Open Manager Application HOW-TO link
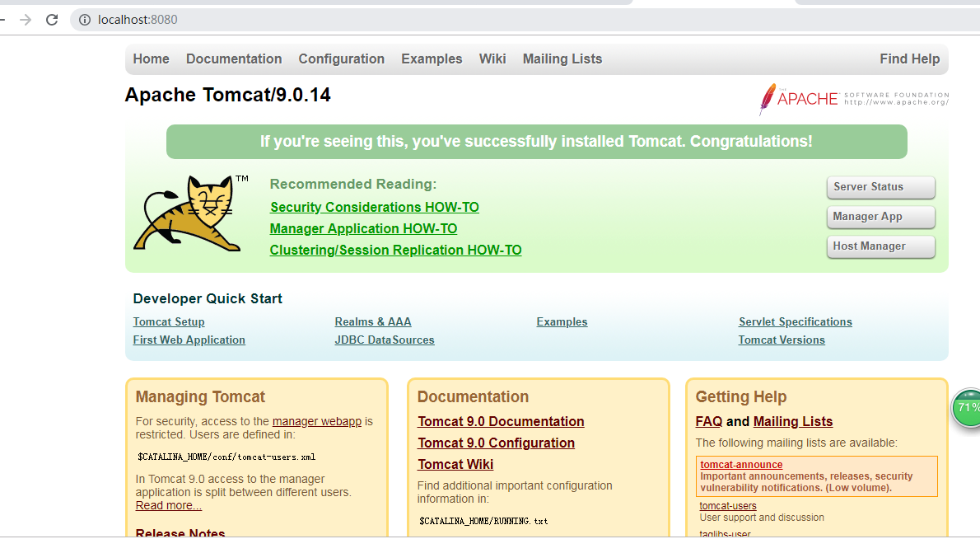The width and height of the screenshot is (980, 539). pyautogui.click(x=363, y=229)
